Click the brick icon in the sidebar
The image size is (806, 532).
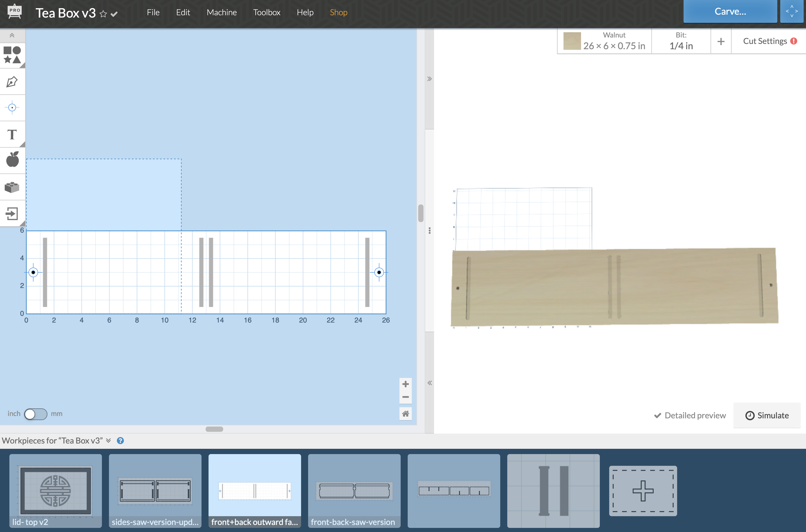(x=12, y=187)
